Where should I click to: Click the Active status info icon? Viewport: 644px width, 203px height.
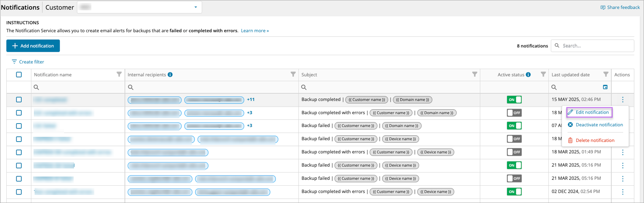(528, 75)
